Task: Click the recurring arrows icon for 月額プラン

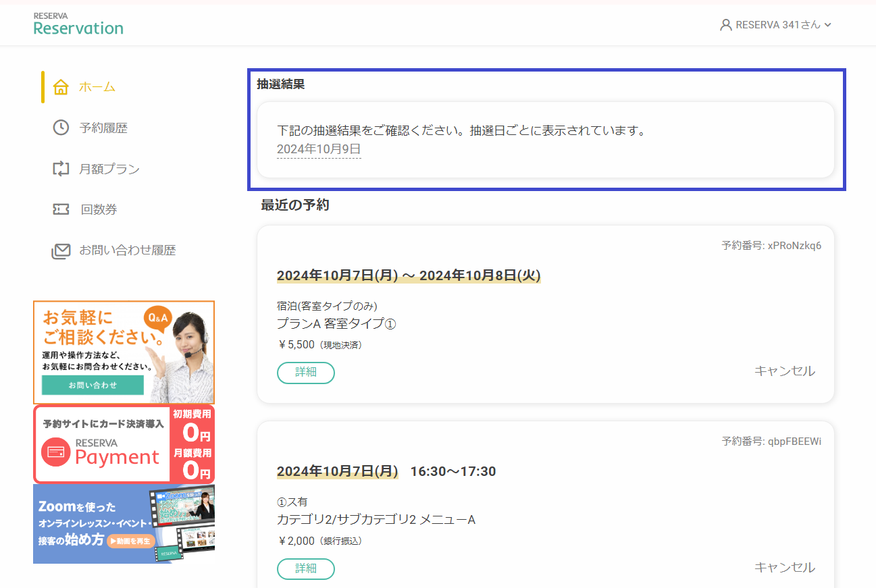Action: 61,168
